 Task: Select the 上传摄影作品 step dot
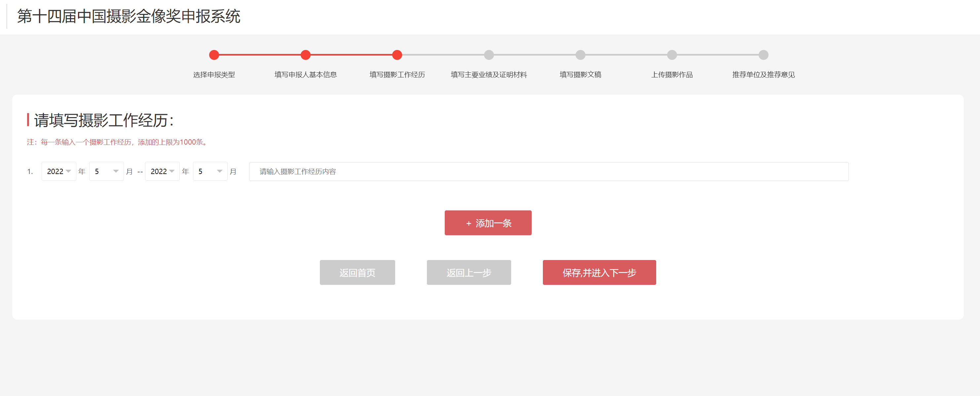(x=672, y=55)
